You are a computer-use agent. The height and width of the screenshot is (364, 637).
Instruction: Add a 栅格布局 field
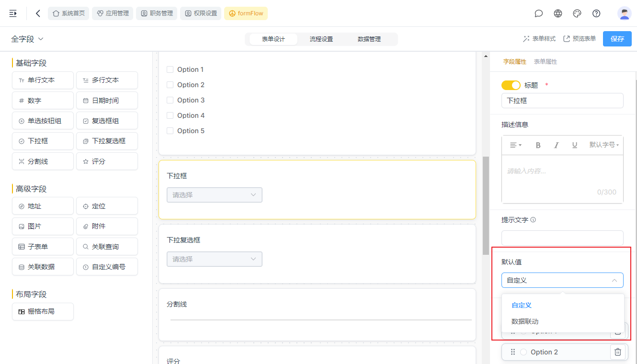coord(43,311)
